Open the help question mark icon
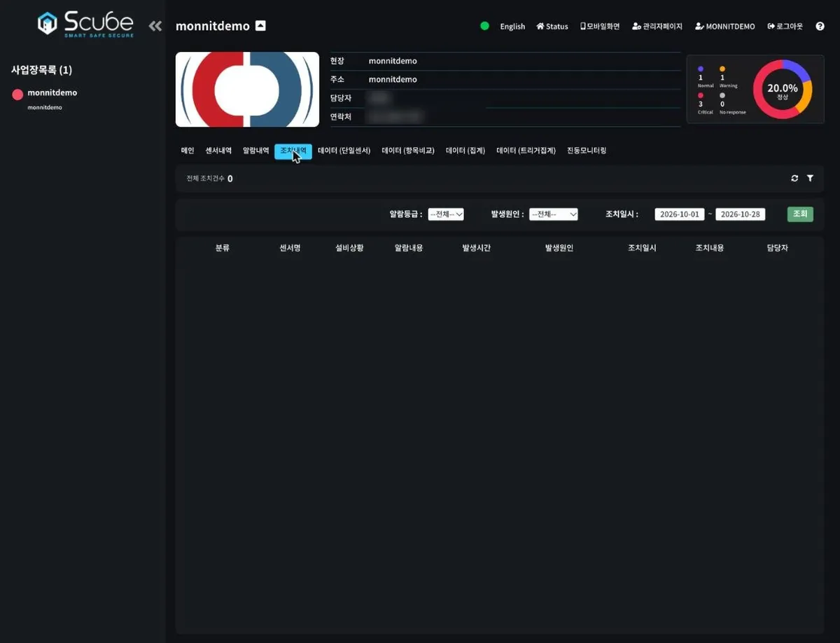Viewport: 840px width, 643px height. point(820,27)
